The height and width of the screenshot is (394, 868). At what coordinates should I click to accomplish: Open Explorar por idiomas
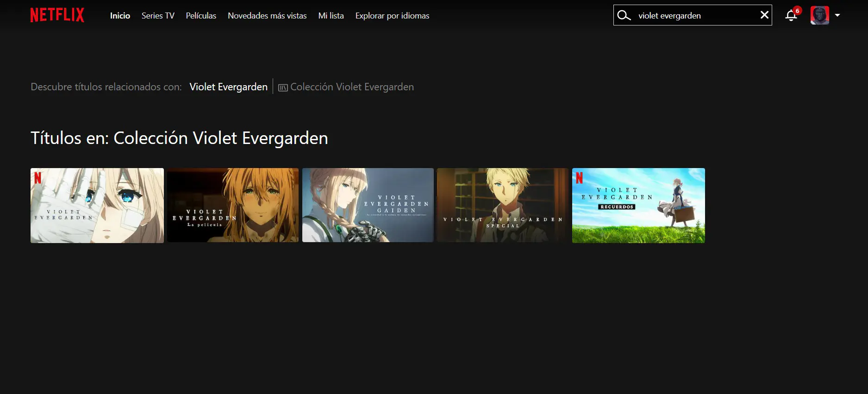pyautogui.click(x=392, y=16)
